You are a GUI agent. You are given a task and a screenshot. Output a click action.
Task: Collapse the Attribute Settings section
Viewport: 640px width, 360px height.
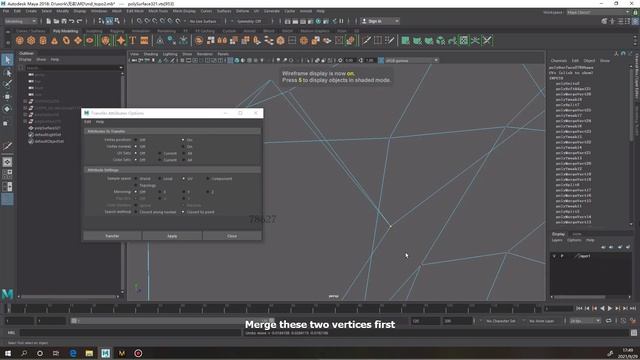tap(172, 170)
